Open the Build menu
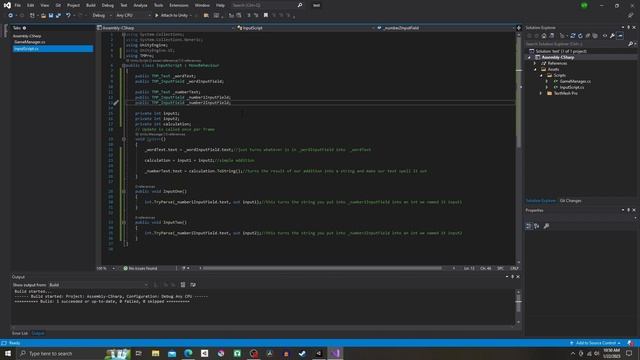The image size is (640, 360). pos(91,5)
